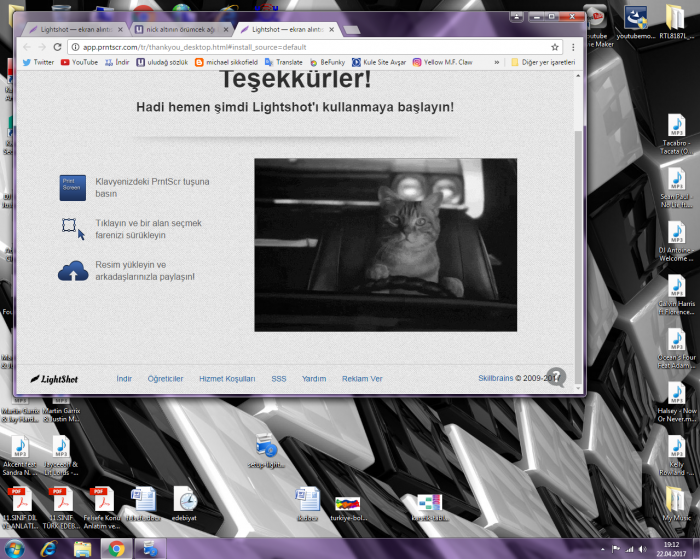The height and width of the screenshot is (559, 700).
Task: Show hidden system tray icons
Action: coord(603,549)
